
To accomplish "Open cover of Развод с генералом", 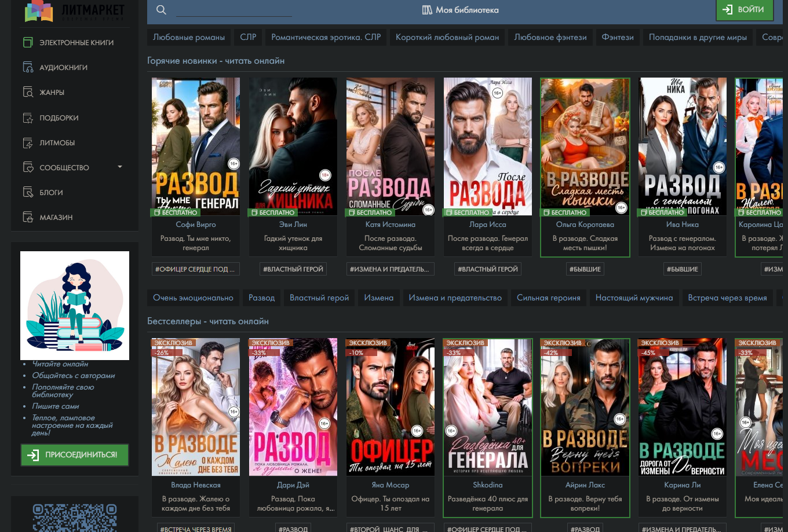I will [683, 147].
